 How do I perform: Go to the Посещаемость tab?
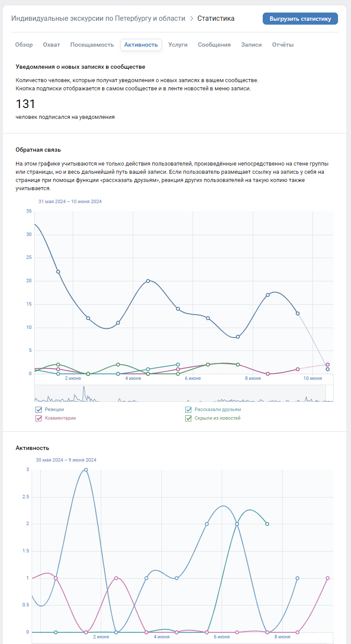[x=92, y=45]
